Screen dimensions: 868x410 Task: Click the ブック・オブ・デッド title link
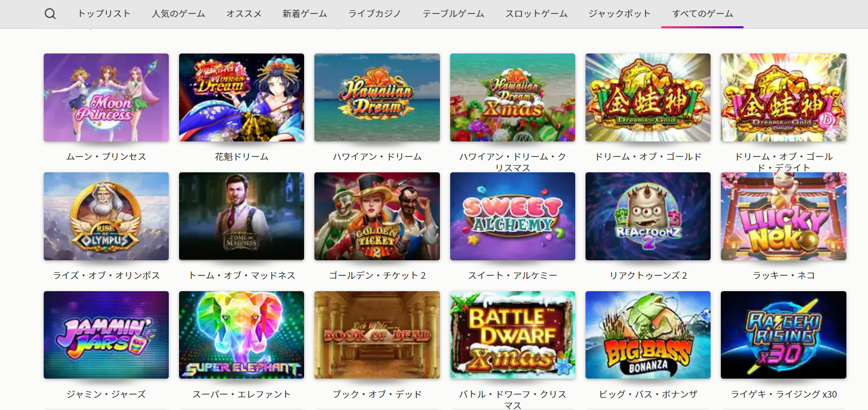[377, 395]
